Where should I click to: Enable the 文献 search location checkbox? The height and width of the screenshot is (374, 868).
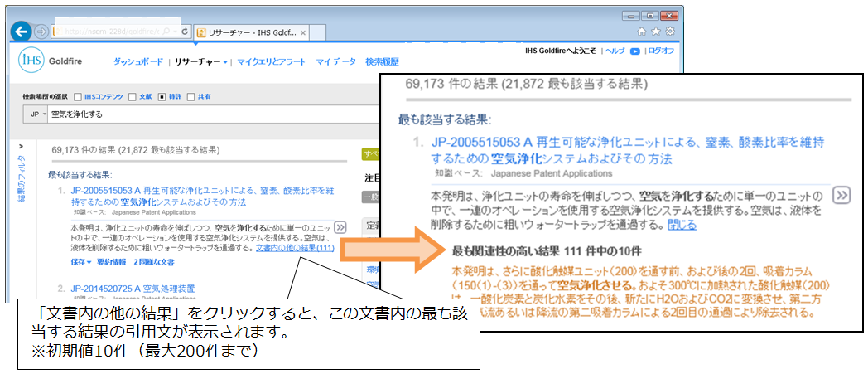(x=132, y=97)
